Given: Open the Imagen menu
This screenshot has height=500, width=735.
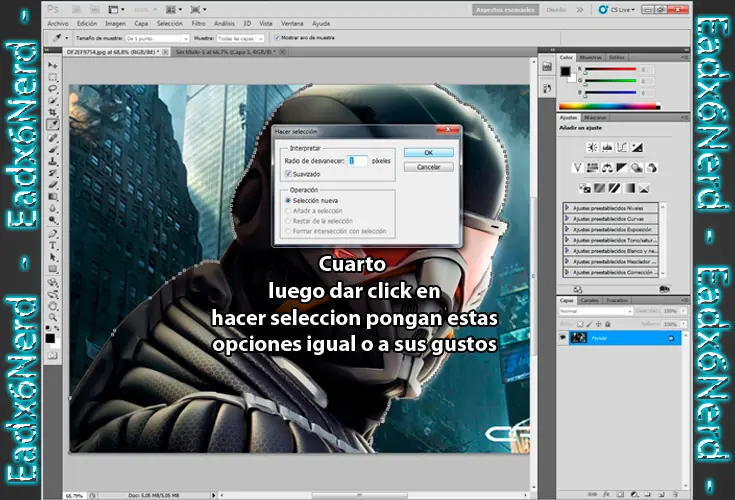Looking at the screenshot, I should pyautogui.click(x=115, y=23).
